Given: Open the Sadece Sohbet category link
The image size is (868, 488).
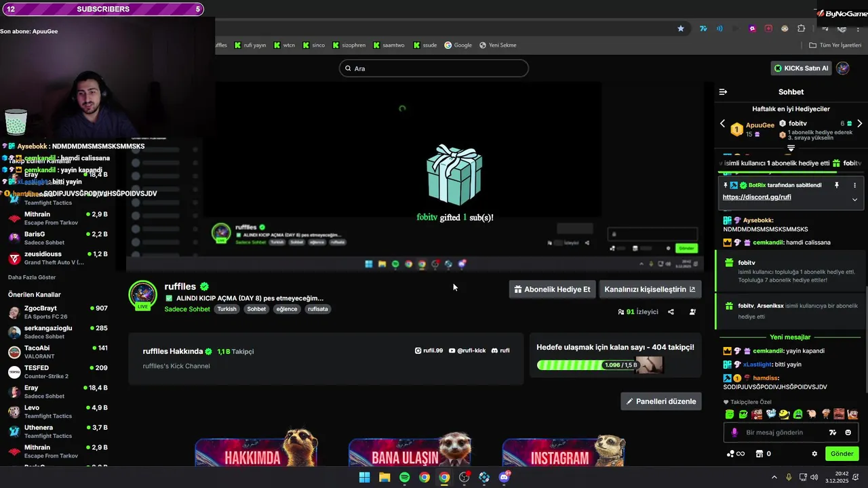Looking at the screenshot, I should click(x=187, y=309).
